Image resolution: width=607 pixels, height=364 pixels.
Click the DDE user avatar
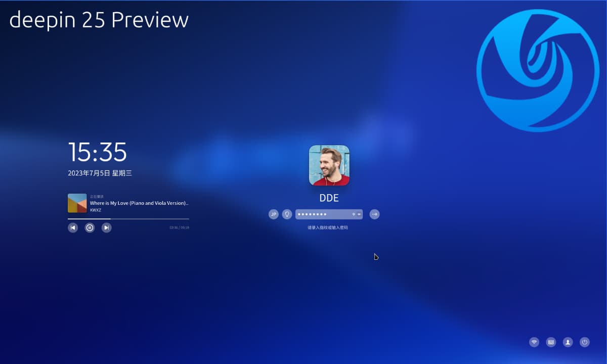pyautogui.click(x=329, y=165)
